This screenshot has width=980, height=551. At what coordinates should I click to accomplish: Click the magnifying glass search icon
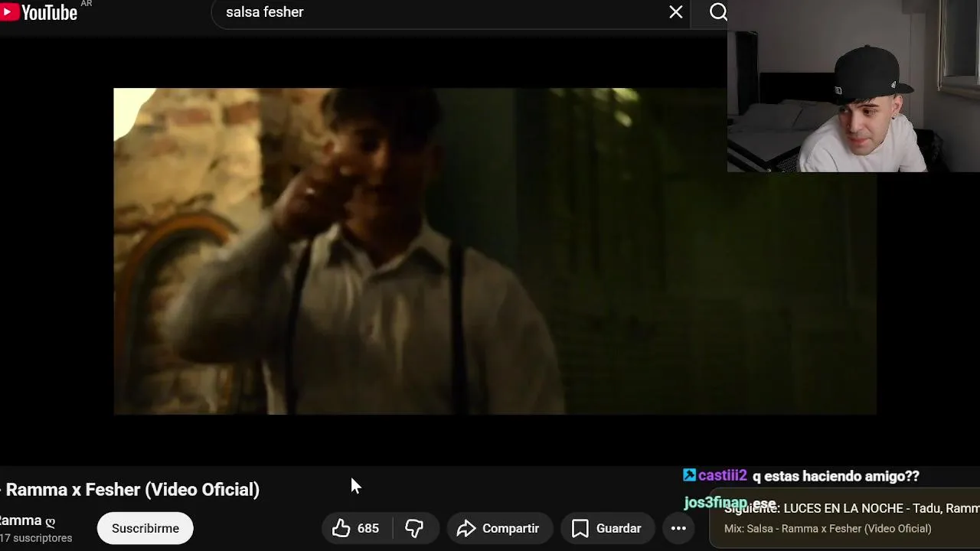[718, 12]
